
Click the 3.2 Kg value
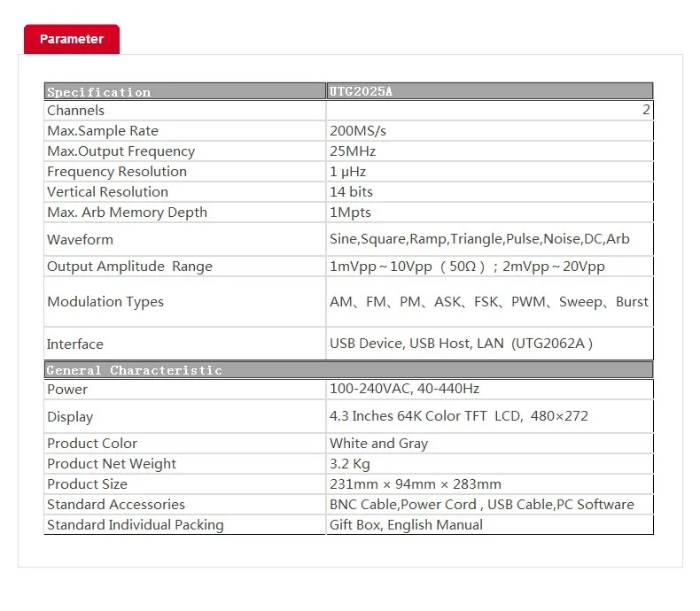coord(349,464)
